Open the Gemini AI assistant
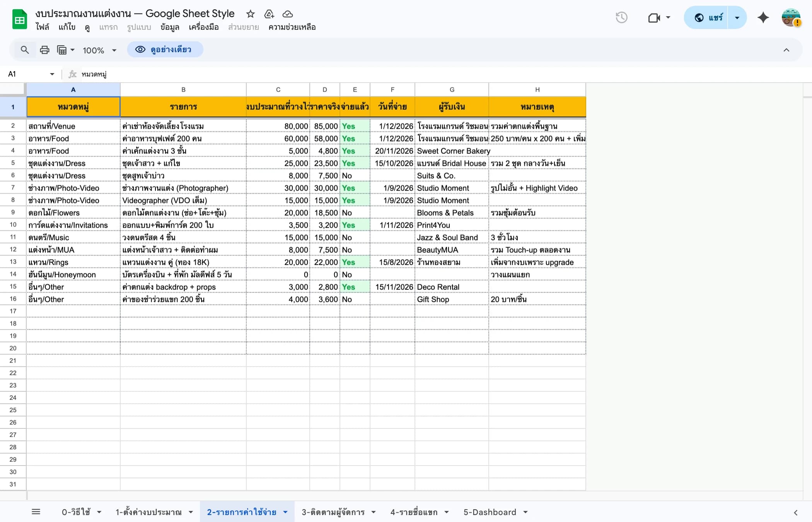The image size is (812, 522). (x=763, y=17)
